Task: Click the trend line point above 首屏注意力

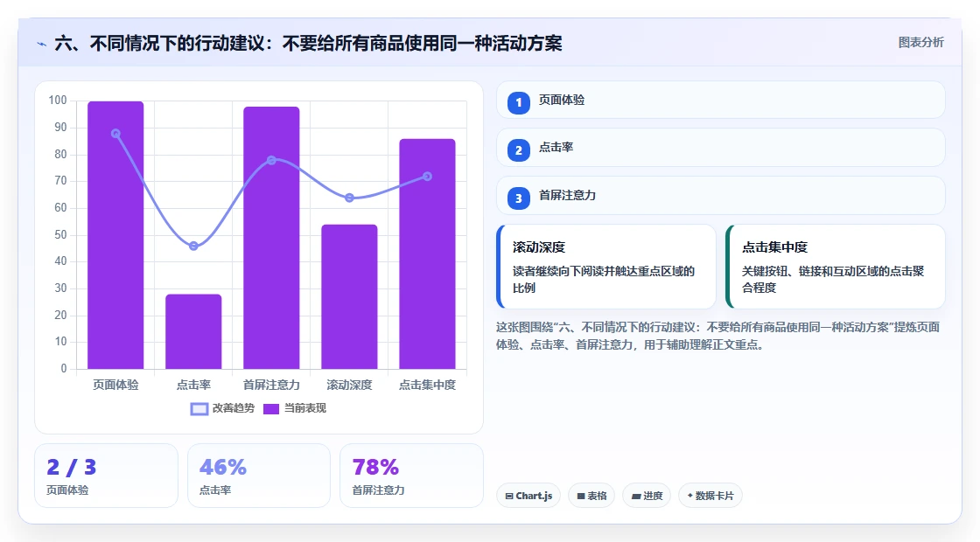Action: 271,161
